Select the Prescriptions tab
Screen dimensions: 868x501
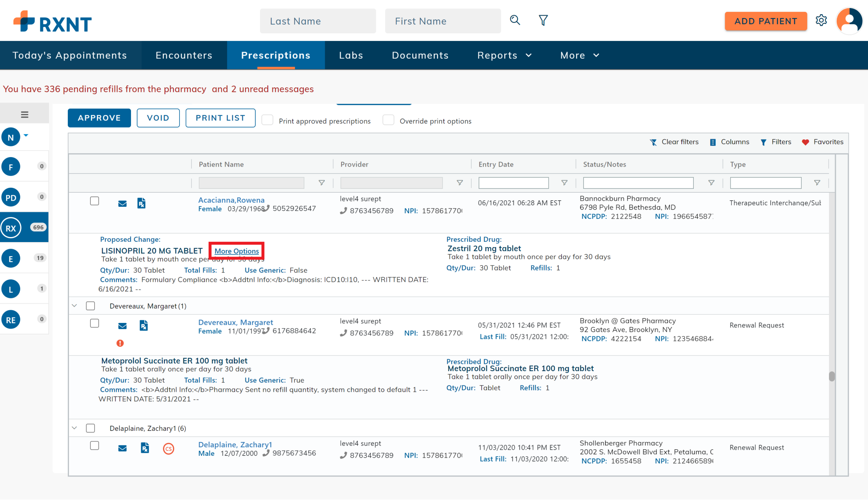point(276,55)
